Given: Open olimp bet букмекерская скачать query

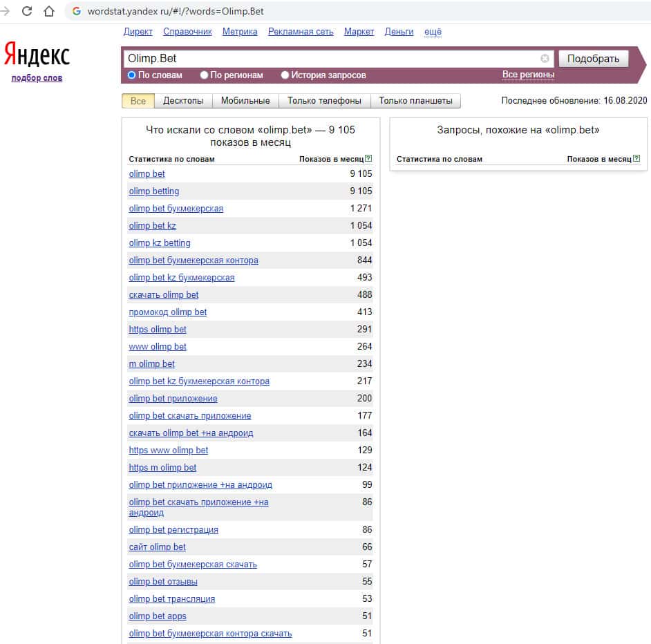Looking at the screenshot, I should pos(193,565).
